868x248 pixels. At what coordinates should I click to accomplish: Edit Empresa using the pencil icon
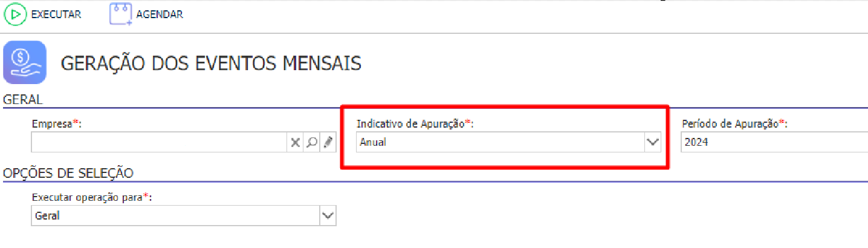click(x=328, y=143)
